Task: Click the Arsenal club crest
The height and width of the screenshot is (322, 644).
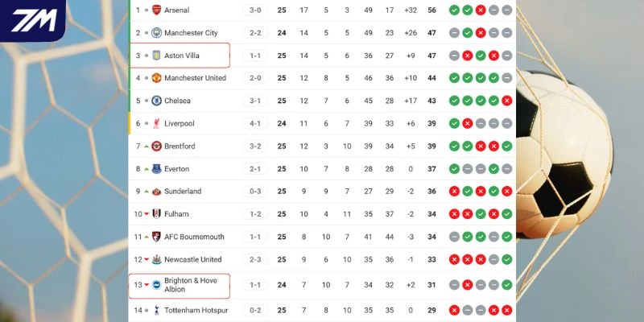Action: tap(156, 10)
